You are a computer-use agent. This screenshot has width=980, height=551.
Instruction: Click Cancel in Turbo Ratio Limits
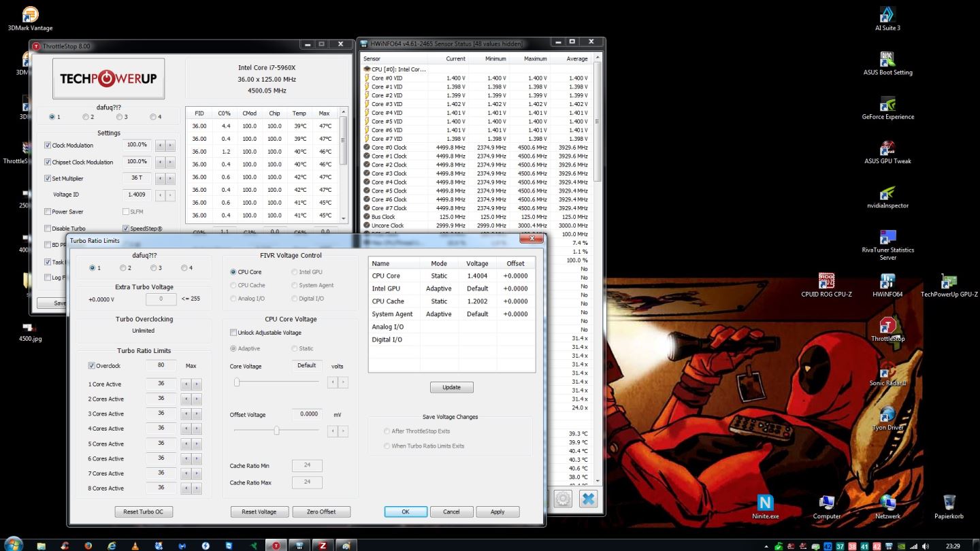(452, 512)
